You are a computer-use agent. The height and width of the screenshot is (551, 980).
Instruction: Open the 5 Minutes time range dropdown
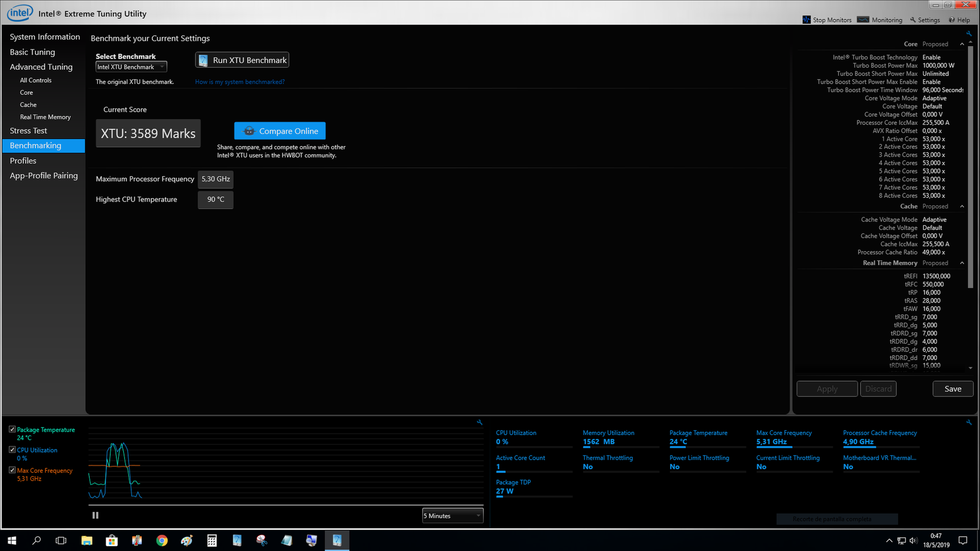(x=452, y=516)
